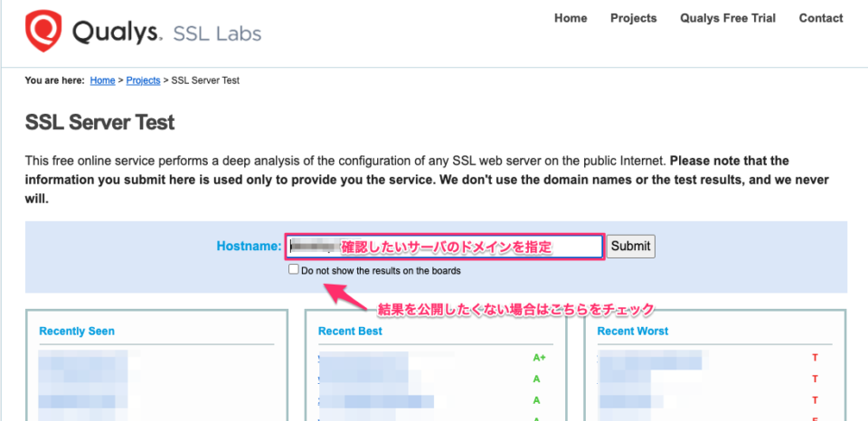Click the A+ grade in Recent Best
Viewport: 868px width, 421px height.
click(x=539, y=358)
